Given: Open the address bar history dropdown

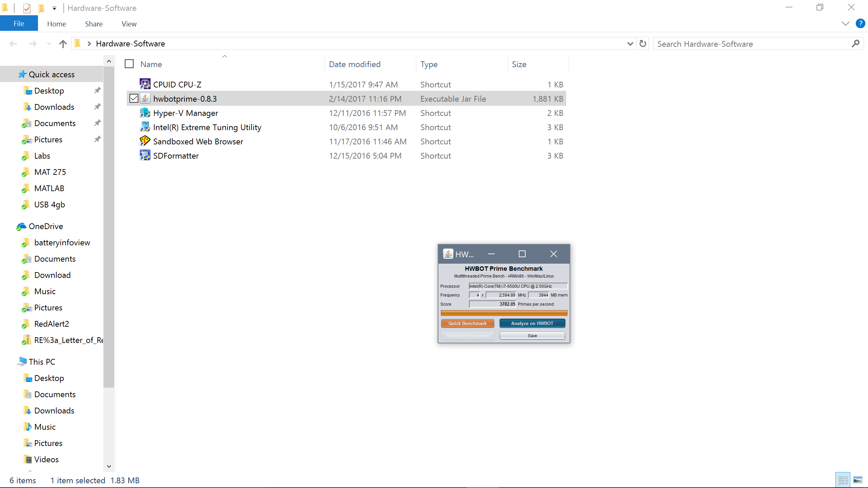Looking at the screenshot, I should (x=630, y=44).
